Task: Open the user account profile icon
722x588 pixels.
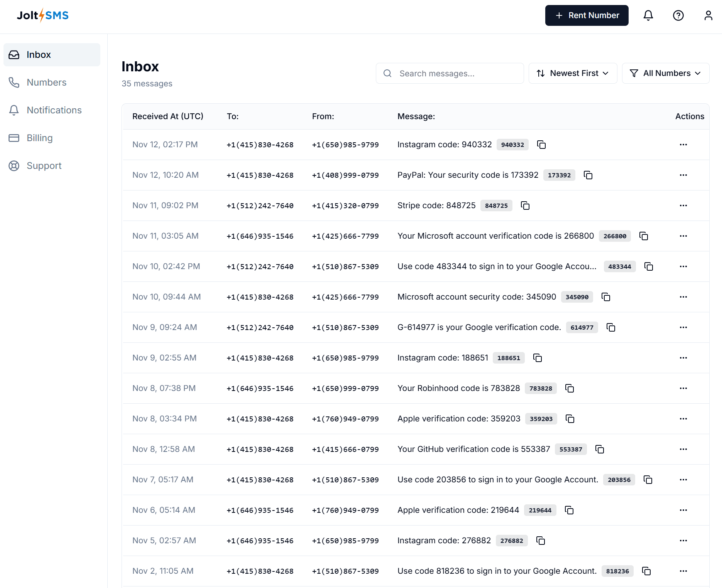Action: click(708, 15)
